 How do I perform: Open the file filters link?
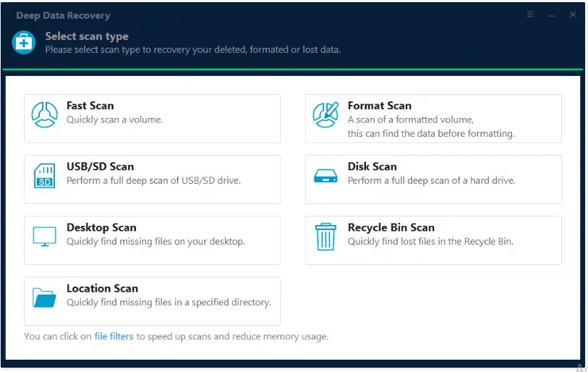(114, 337)
